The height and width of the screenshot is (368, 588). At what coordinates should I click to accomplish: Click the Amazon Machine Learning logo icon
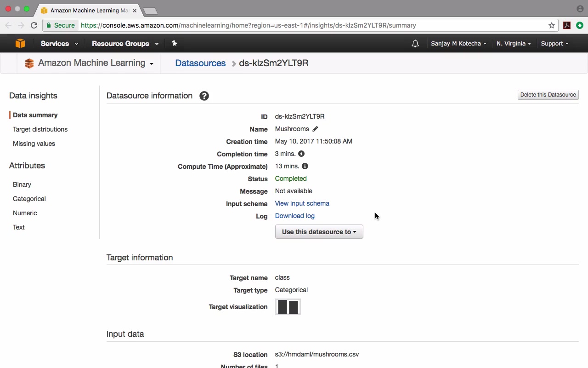pos(29,63)
